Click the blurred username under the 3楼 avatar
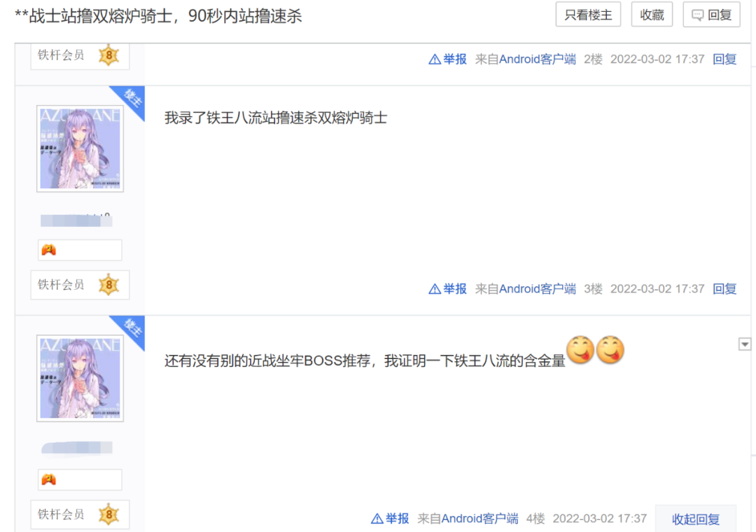Screen dimensions: 756x532 tap(76, 220)
